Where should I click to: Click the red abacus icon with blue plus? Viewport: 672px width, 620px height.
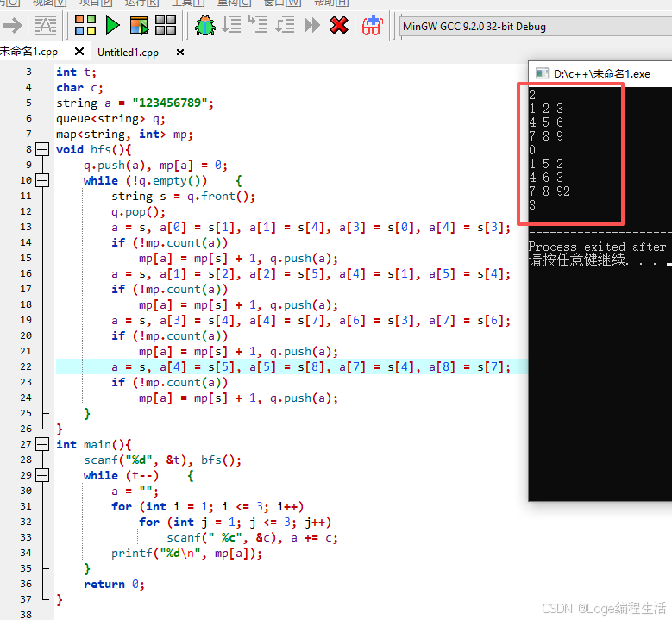click(373, 25)
